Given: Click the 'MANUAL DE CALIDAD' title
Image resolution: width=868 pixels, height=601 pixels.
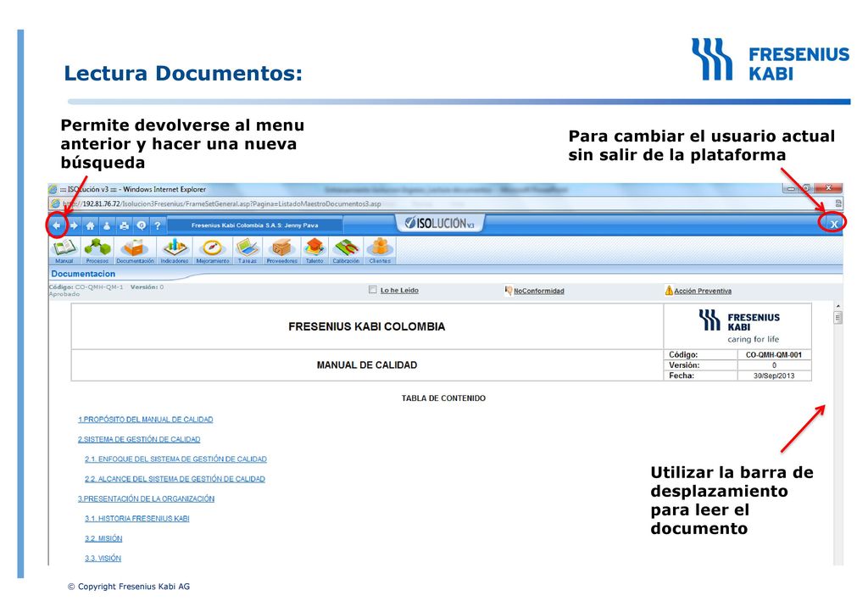Looking at the screenshot, I should click(x=367, y=365).
